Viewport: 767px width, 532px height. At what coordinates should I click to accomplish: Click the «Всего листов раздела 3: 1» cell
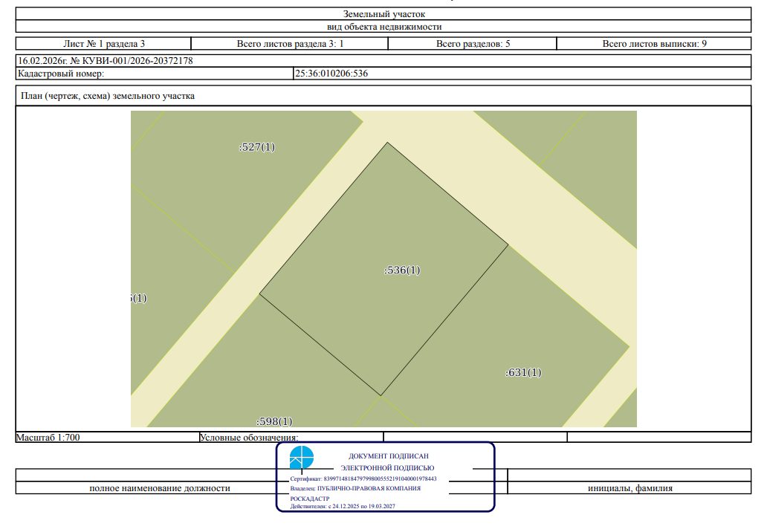[290, 44]
